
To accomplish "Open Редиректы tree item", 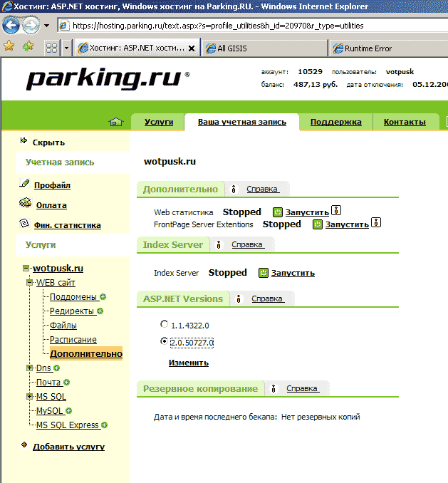I will 72,311.
